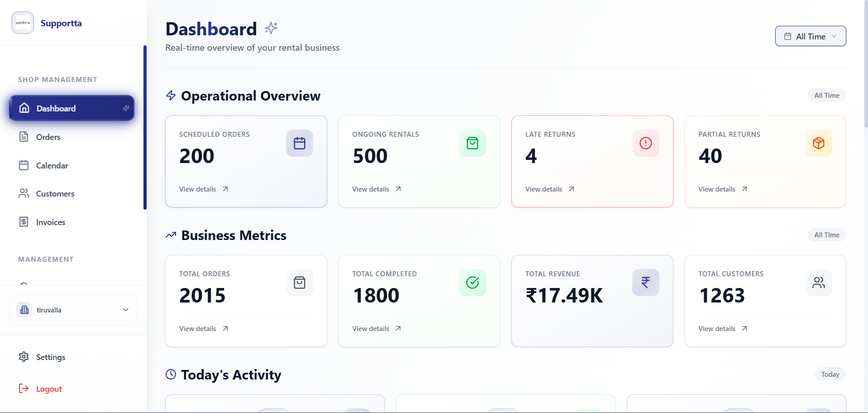Expand the tiruvalla shop selector

click(73, 310)
